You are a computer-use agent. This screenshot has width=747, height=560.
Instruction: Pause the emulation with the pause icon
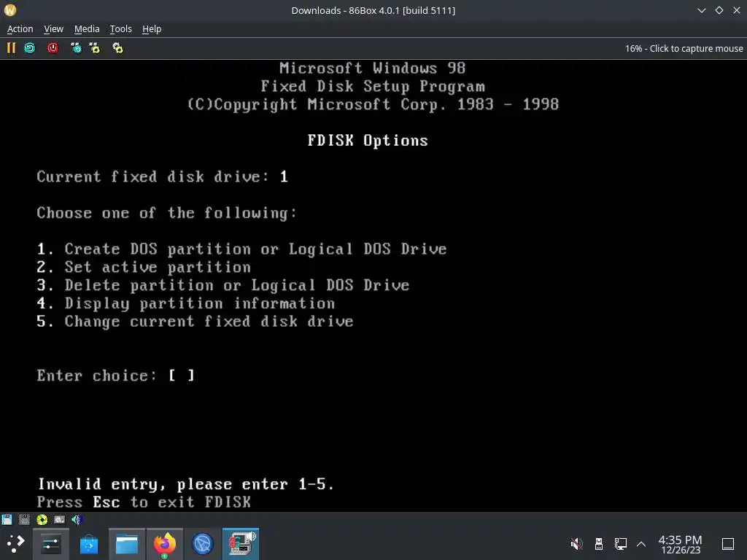11,48
